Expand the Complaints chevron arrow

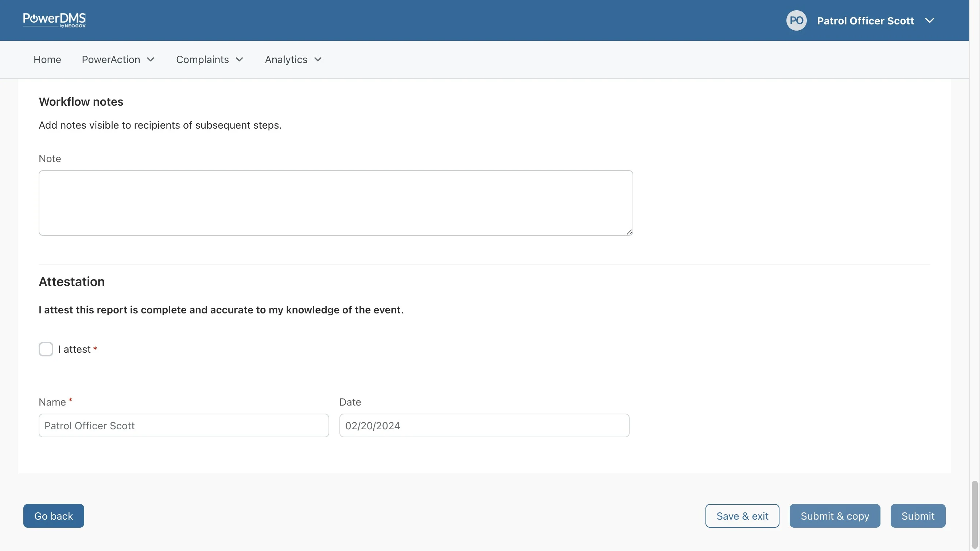click(239, 60)
